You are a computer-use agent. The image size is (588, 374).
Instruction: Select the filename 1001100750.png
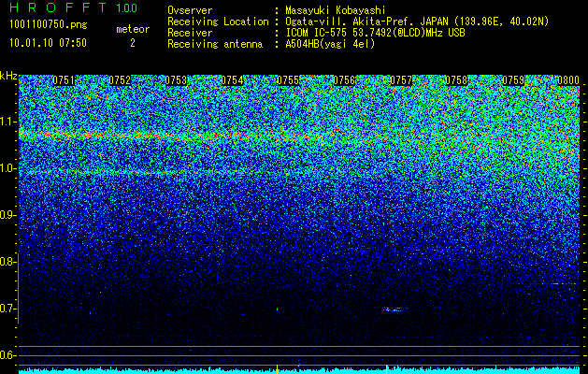(49, 25)
